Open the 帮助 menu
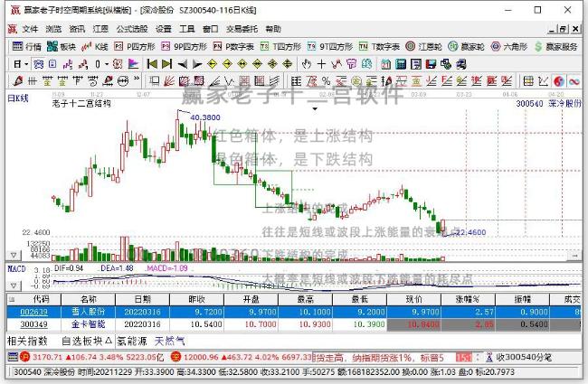Screen dimensions: 588x384 [x=273, y=29]
